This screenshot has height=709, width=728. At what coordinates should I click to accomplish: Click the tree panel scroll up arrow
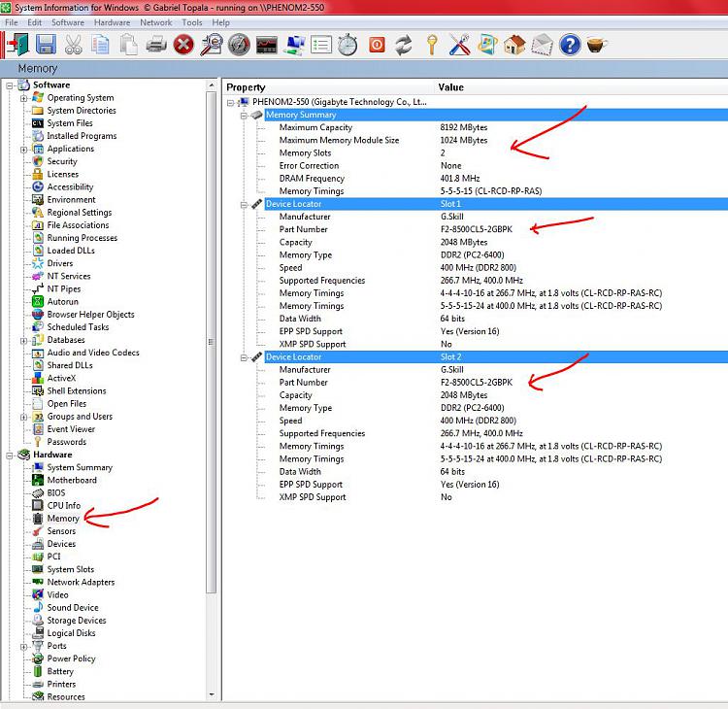click(x=212, y=85)
